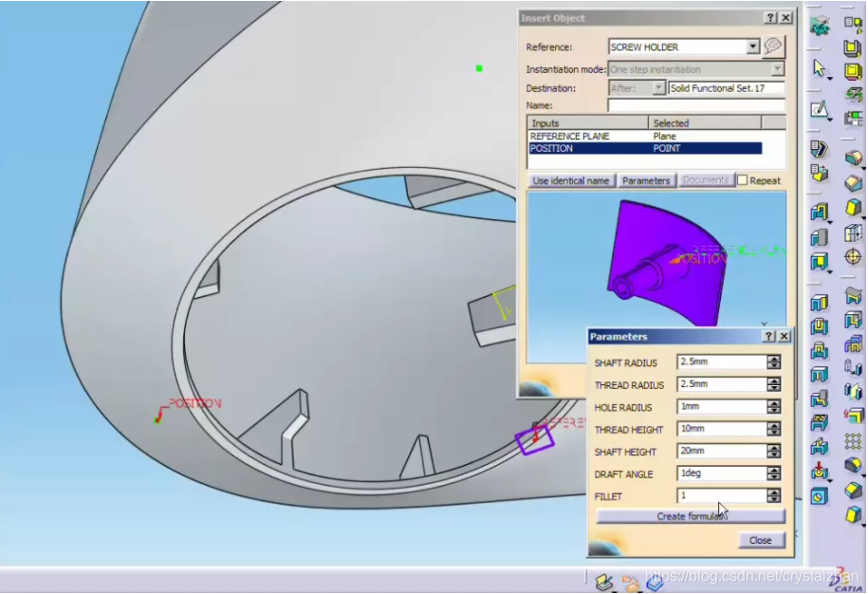Screen dimensions: 868x594
Task: Open the Reference SCREW HOLDER dropdown
Action: click(x=753, y=46)
